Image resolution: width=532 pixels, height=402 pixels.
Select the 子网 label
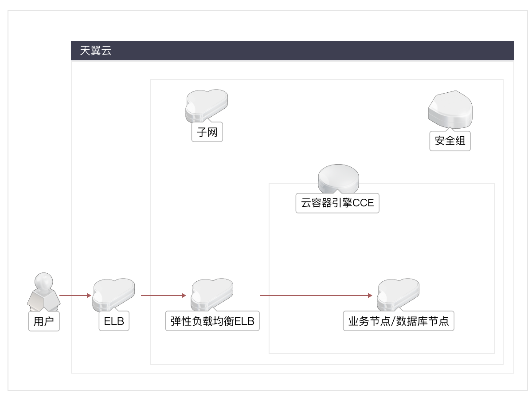point(207,132)
